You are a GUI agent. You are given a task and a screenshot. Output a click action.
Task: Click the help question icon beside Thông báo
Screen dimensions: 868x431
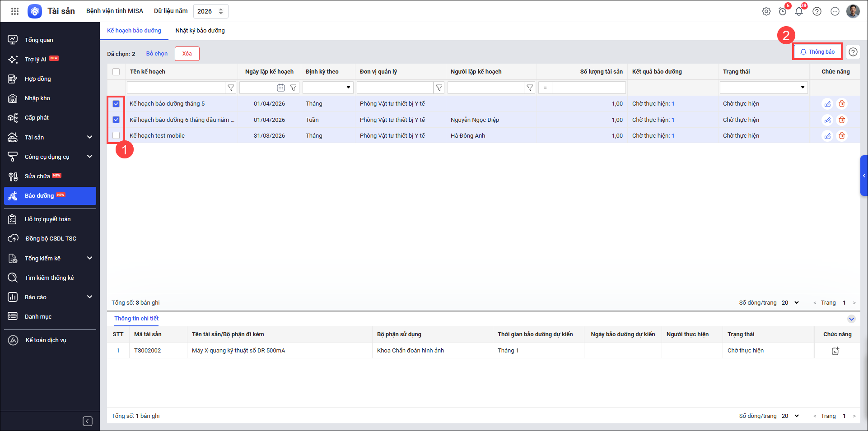pos(853,52)
